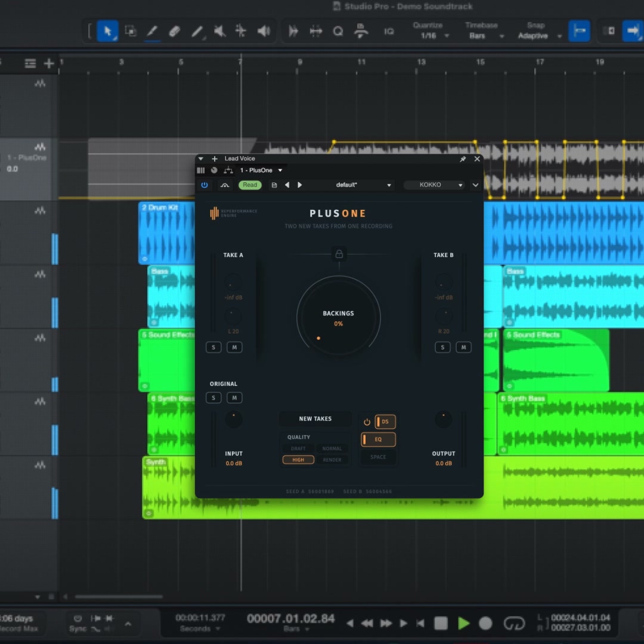Image resolution: width=644 pixels, height=644 pixels.
Task: Select RENDER quality
Action: click(x=332, y=460)
